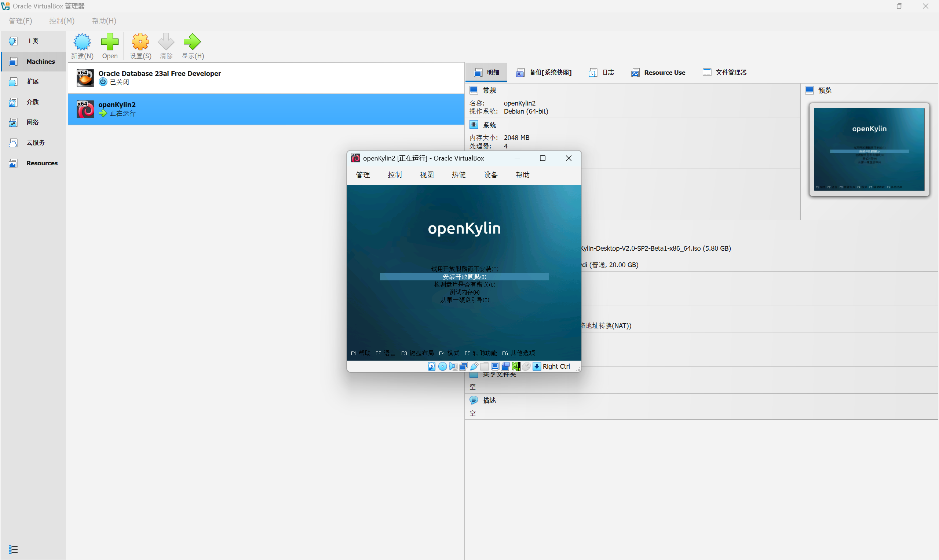Image resolution: width=939 pixels, height=560 pixels.
Task: Select 试用开放麒麟而不安装 boot option
Action: (464, 269)
